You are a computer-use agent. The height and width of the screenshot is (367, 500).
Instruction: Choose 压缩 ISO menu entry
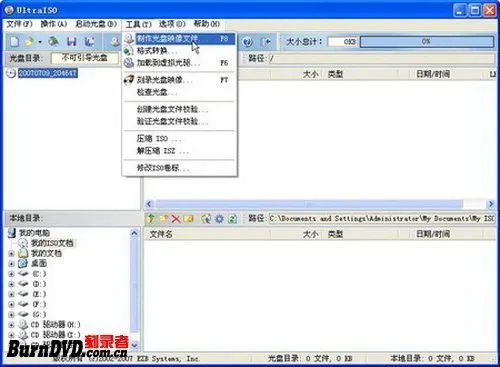click(180, 139)
